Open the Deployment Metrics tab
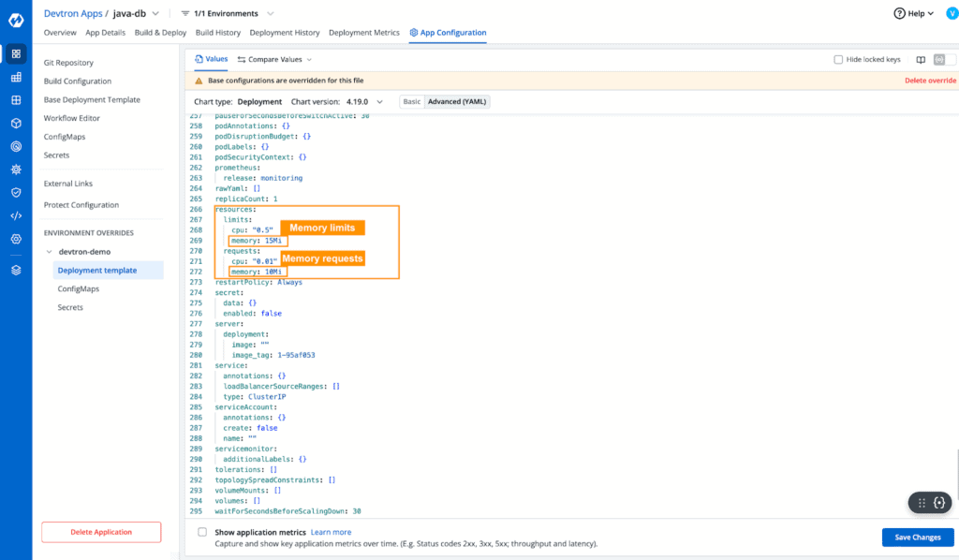 click(x=363, y=32)
